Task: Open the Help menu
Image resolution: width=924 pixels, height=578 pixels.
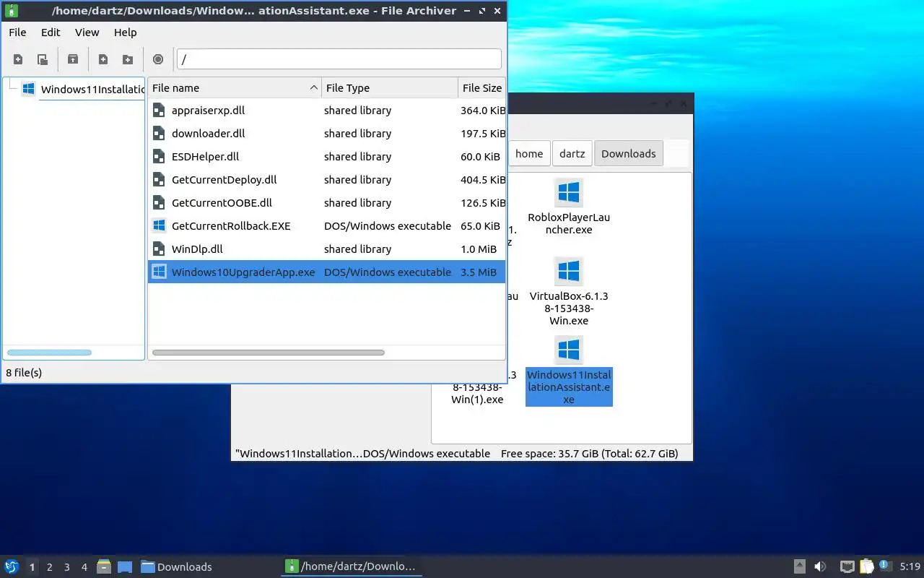Action: click(x=126, y=33)
